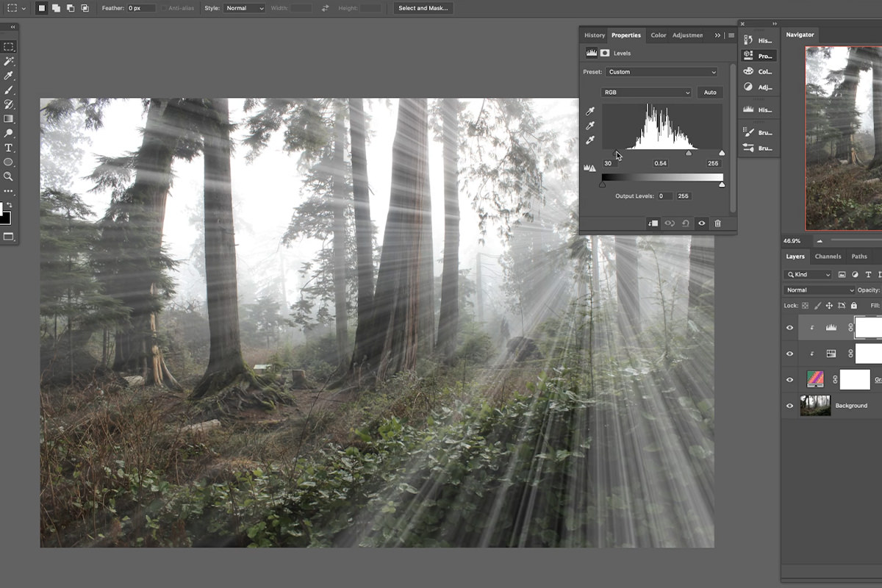Viewport: 882px width, 588px height.
Task: Delete the Levels adjustment using the trash icon
Action: (717, 223)
